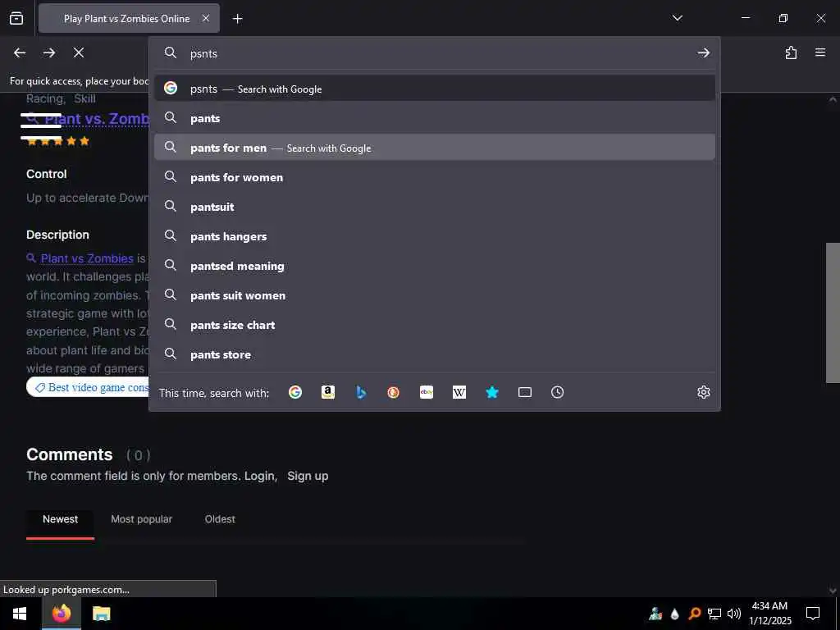Choose the pants suggestion

[435, 118]
